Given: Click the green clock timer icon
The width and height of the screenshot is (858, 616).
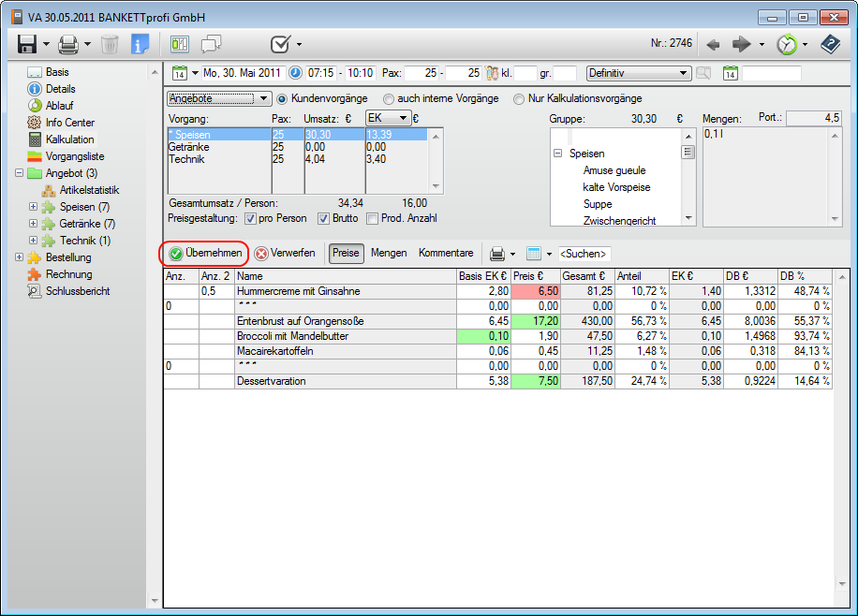Looking at the screenshot, I should click(787, 44).
